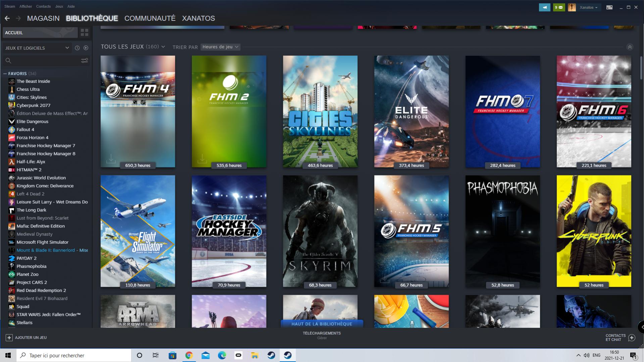Image resolution: width=644 pixels, height=362 pixels.
Task: Open Windows Start menu
Action: tap(8, 355)
